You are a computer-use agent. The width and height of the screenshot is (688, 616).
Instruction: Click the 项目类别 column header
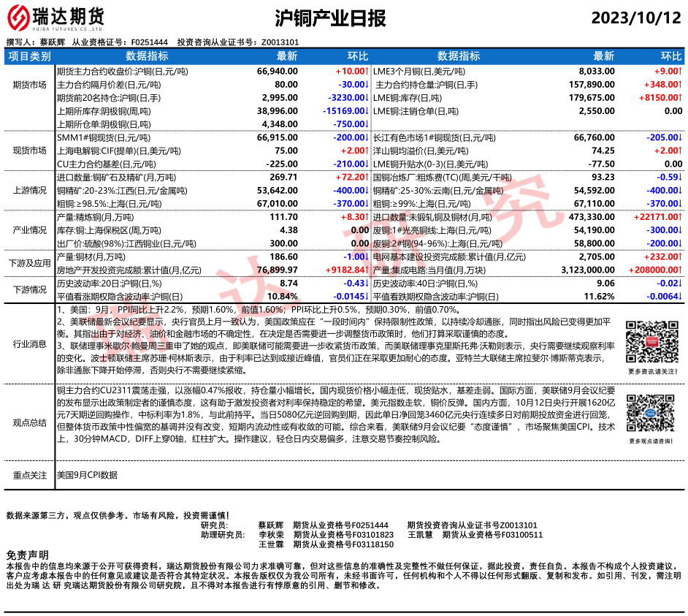coord(29,56)
